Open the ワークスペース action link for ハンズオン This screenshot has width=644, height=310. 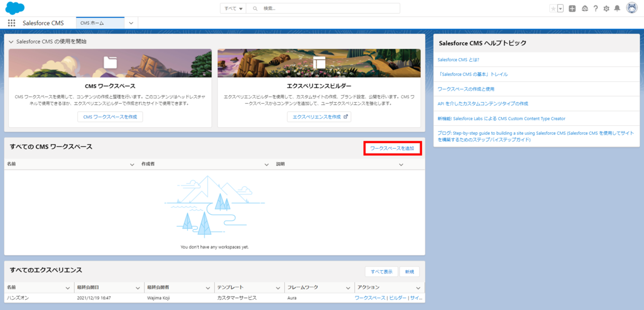(x=370, y=298)
